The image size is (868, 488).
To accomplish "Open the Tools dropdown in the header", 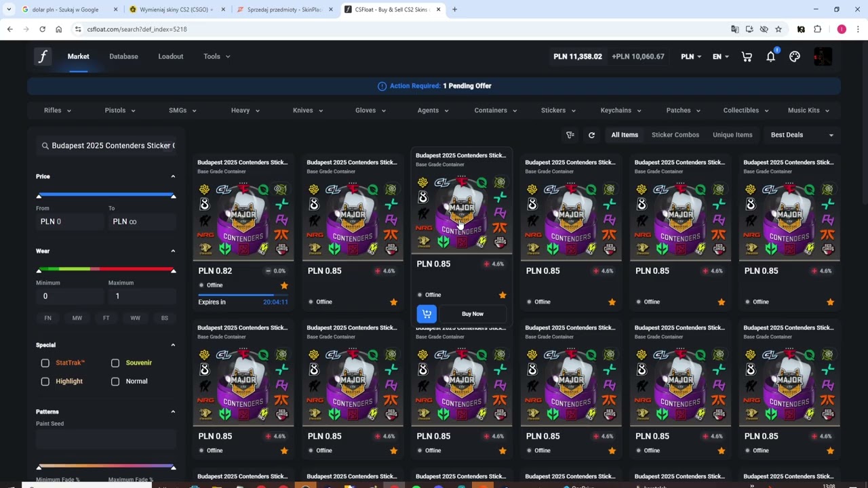I will click(x=217, y=56).
